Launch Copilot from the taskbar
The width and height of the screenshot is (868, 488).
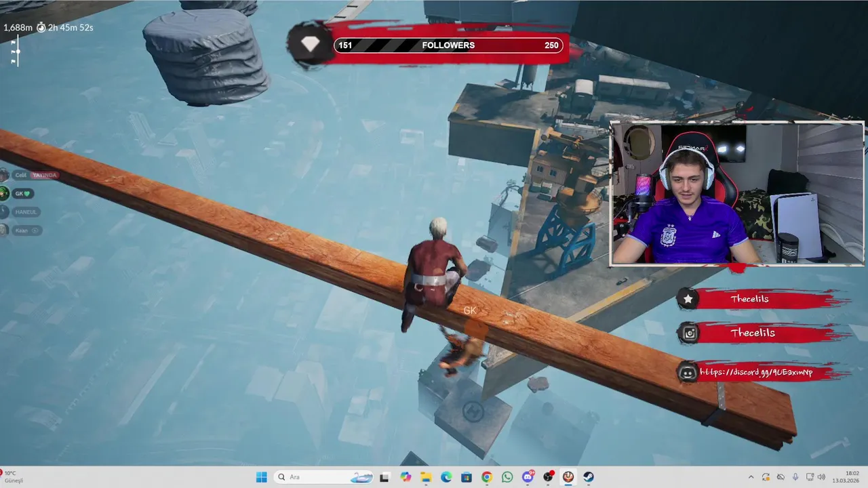(406, 477)
